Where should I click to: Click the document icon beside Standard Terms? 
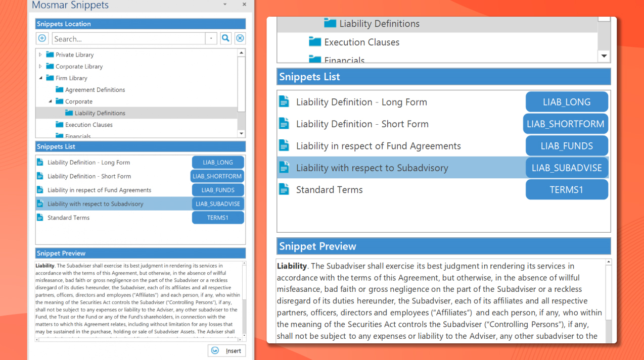(x=40, y=217)
